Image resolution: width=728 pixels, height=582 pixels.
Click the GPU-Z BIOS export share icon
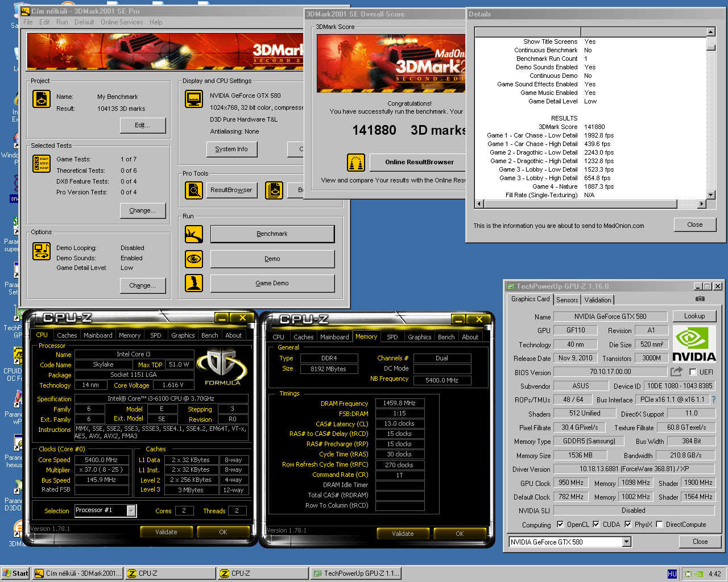676,372
